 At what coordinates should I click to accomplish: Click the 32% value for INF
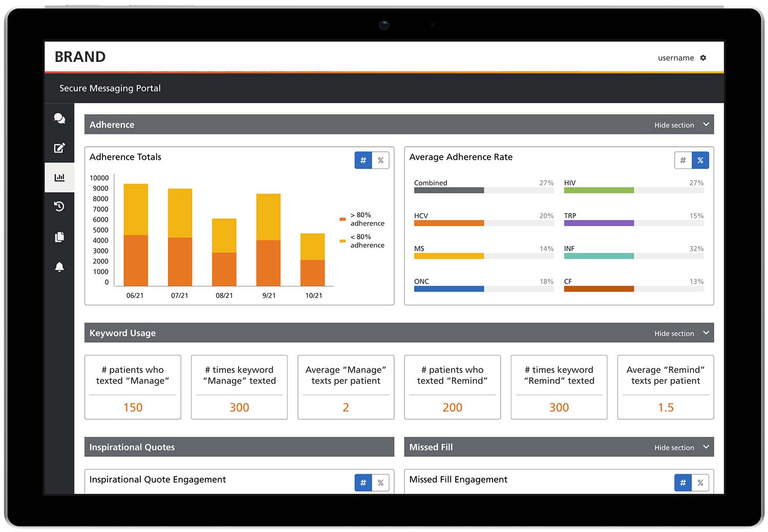tap(696, 249)
